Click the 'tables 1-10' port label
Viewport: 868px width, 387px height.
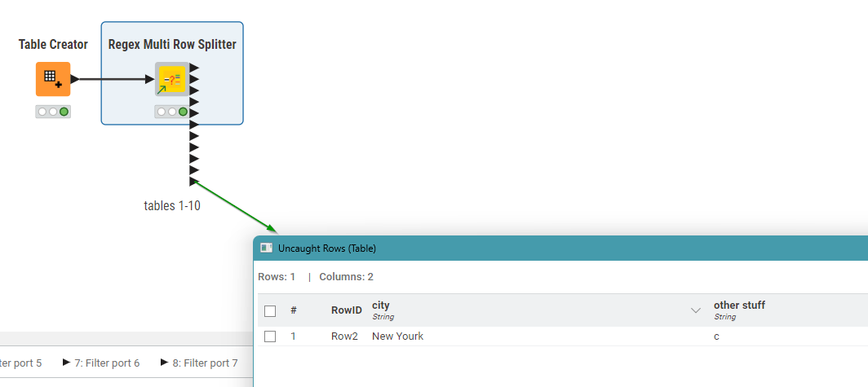172,206
